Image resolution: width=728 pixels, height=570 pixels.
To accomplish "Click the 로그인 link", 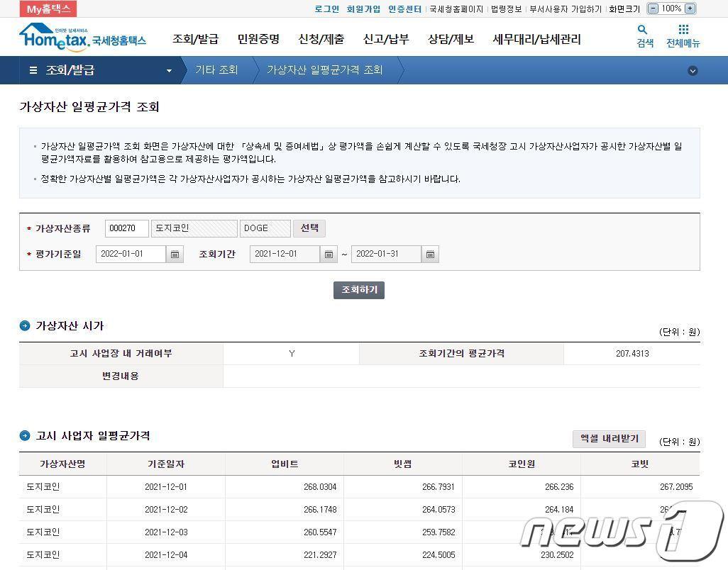I will (x=326, y=9).
